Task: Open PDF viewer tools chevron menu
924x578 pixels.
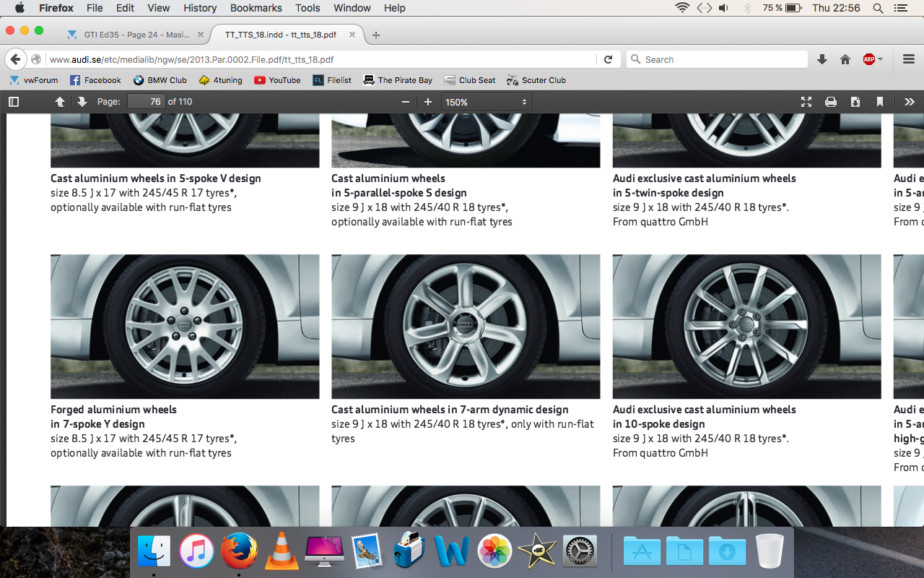Action: (909, 102)
